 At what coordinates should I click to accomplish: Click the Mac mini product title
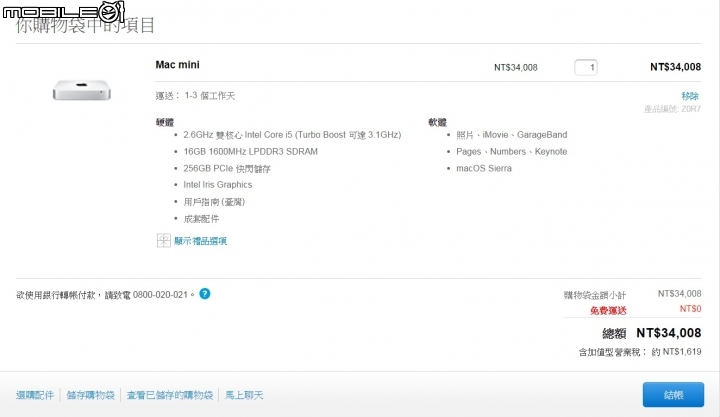tap(178, 65)
